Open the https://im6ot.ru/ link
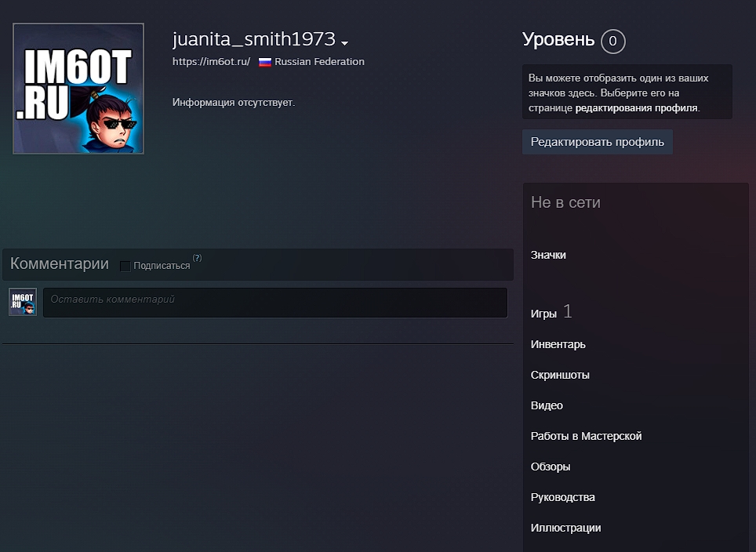The width and height of the screenshot is (756, 552). pos(211,62)
